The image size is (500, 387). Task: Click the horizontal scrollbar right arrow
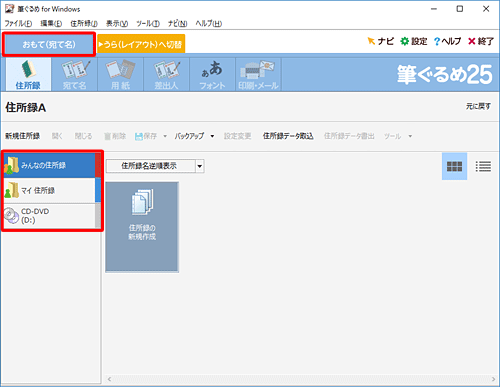click(x=494, y=379)
